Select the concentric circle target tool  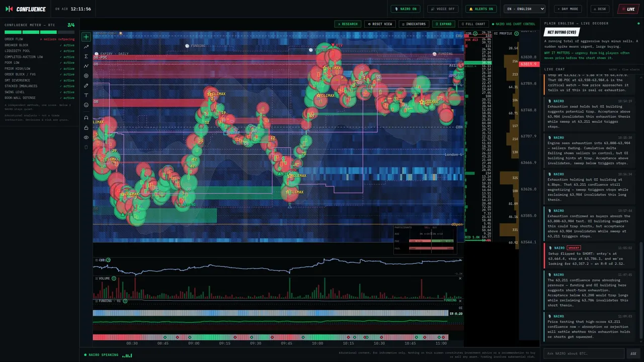(x=86, y=76)
